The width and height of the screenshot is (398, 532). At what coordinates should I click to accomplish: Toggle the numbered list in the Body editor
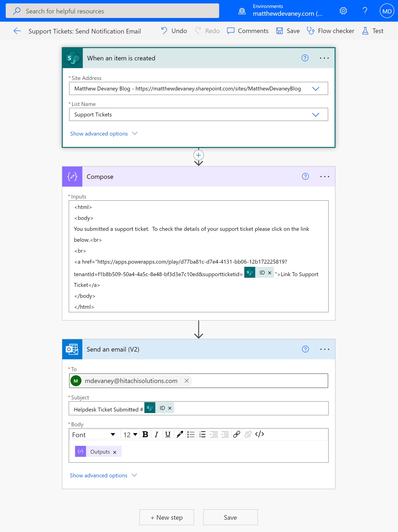coord(203,434)
